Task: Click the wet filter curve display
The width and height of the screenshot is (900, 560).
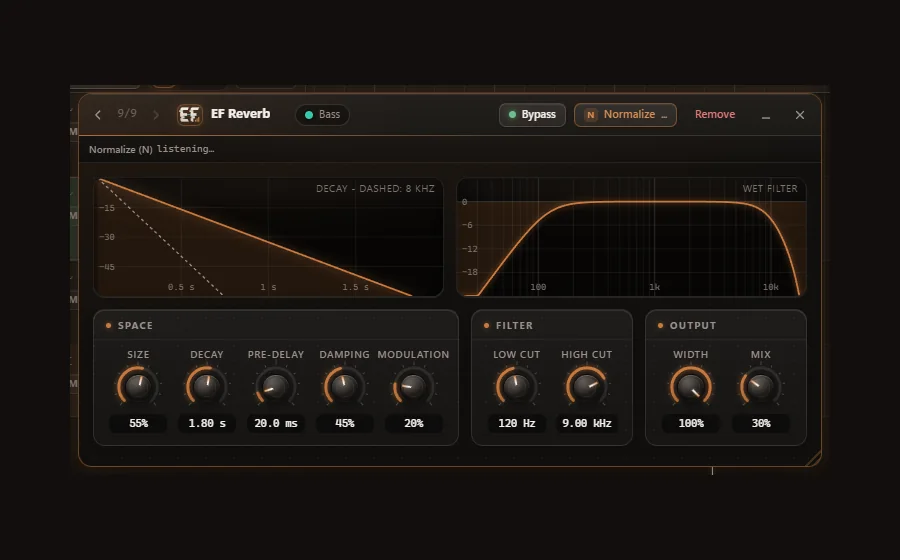Action: (631, 237)
